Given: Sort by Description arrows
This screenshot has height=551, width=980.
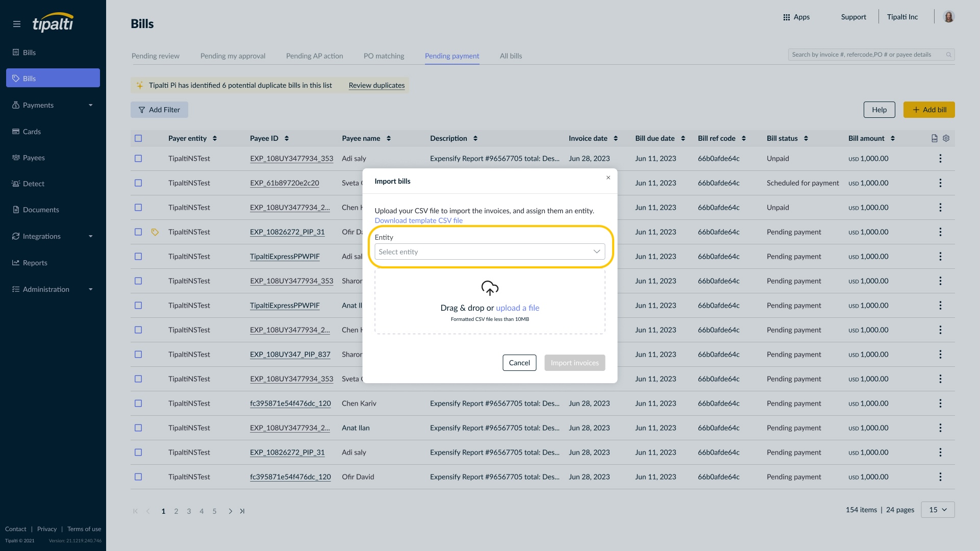Looking at the screenshot, I should [475, 138].
